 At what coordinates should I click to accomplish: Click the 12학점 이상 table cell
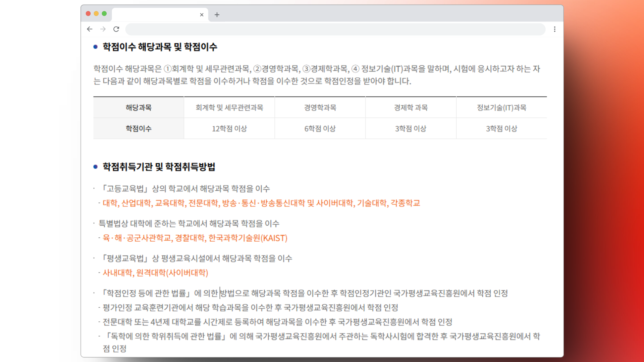229,129
